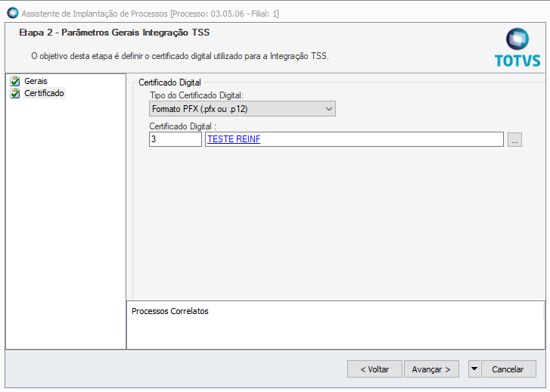Click the Certificado Digital : field label

(183, 126)
